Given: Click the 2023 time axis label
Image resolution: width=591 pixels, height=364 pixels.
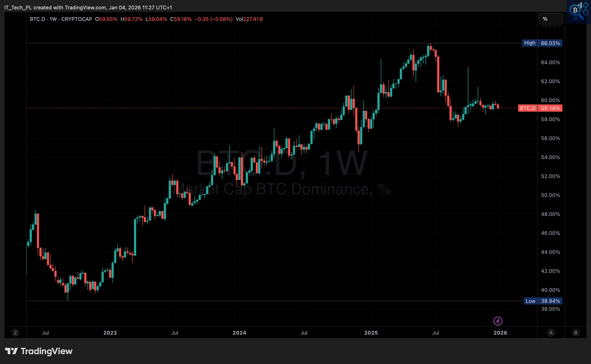Looking at the screenshot, I should click(x=110, y=333).
